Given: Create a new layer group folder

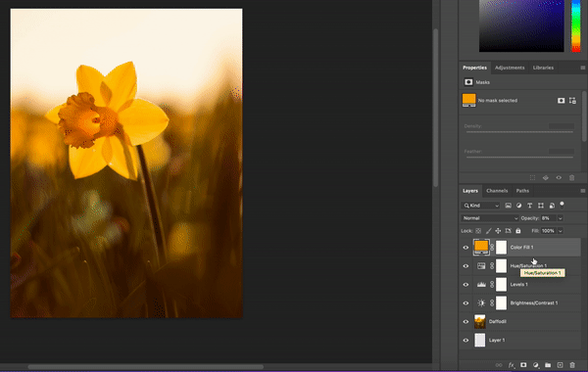Looking at the screenshot, I should tap(548, 365).
